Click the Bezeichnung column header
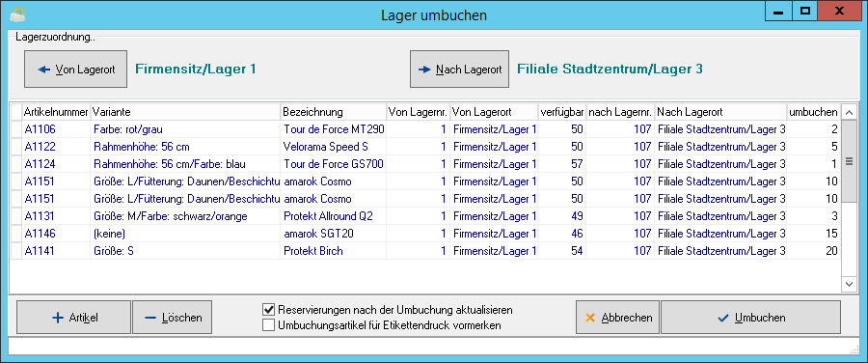The width and height of the screenshot is (868, 363). (x=334, y=113)
